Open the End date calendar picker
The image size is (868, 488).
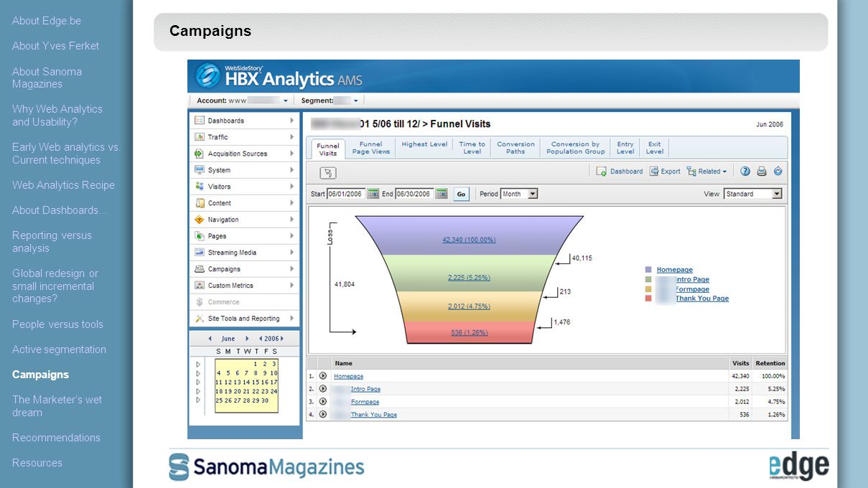click(x=442, y=194)
